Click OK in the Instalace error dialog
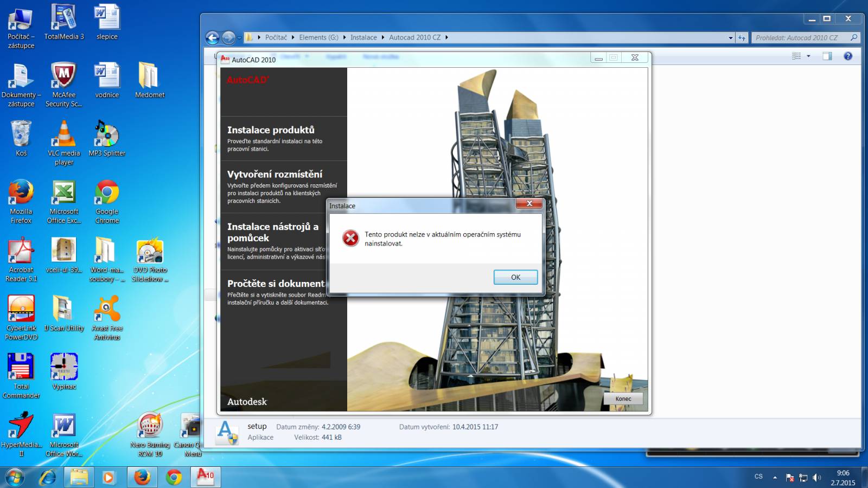868x488 pixels. [515, 277]
